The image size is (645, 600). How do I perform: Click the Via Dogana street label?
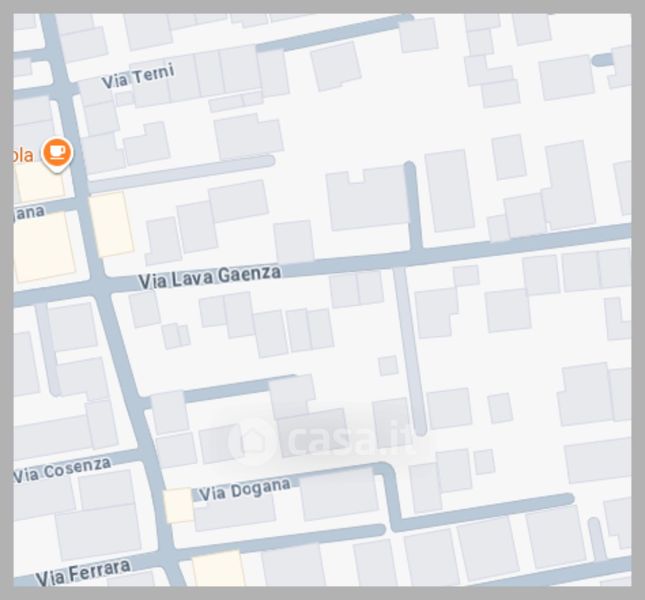click(x=245, y=489)
